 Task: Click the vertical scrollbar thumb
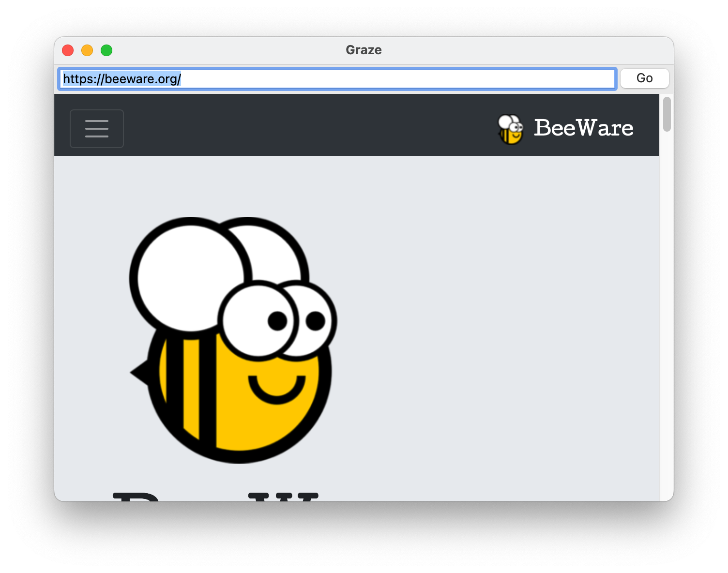pyautogui.click(x=667, y=114)
